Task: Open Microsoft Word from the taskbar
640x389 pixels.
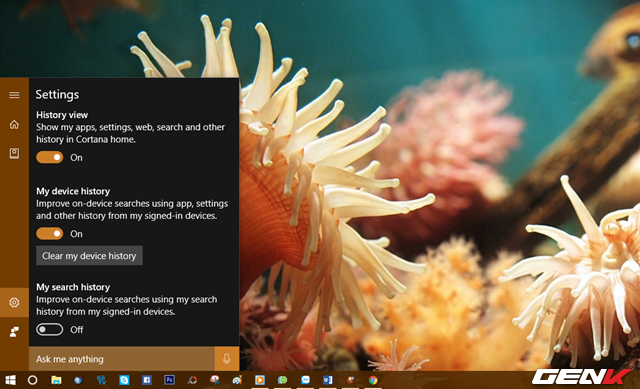Action: coord(328,380)
